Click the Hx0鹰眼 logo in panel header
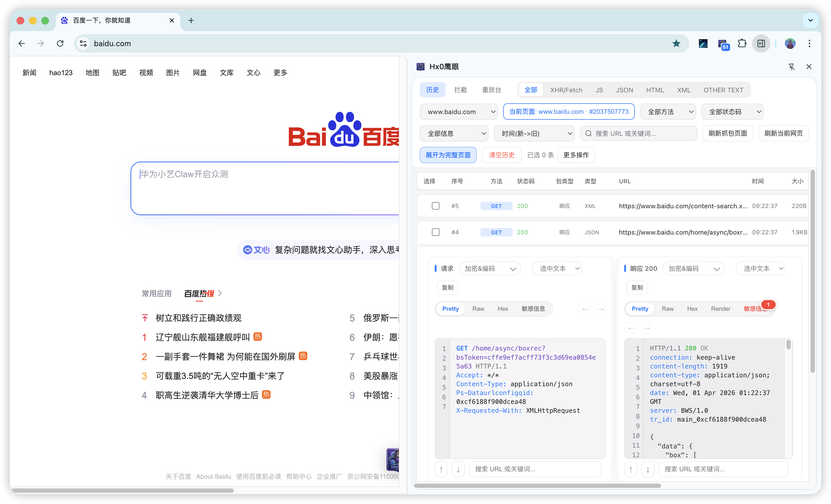 [421, 67]
